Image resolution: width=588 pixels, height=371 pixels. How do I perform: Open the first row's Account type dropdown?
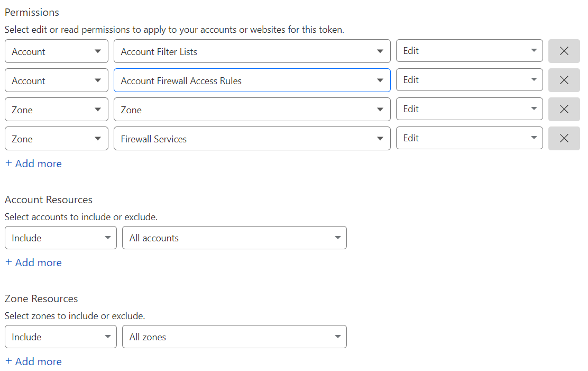[56, 51]
